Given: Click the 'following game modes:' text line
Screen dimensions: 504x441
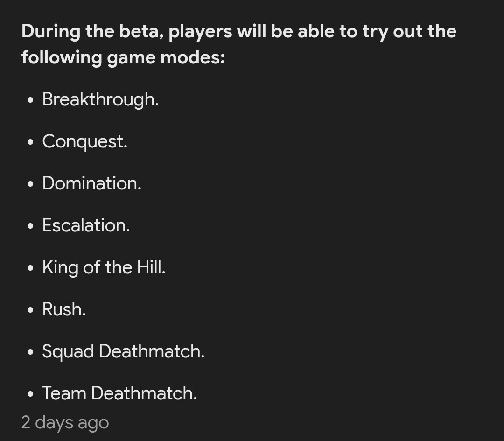Looking at the screenshot, I should click(x=123, y=58).
